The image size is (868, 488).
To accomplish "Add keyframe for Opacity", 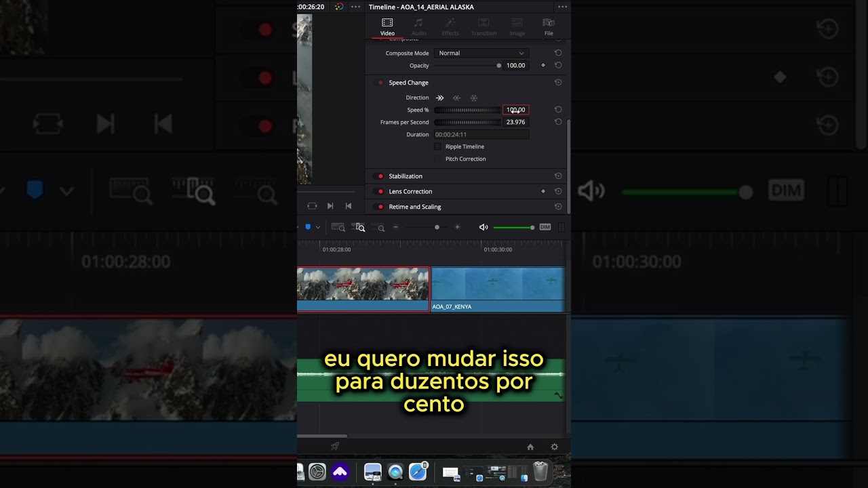I will [543, 66].
